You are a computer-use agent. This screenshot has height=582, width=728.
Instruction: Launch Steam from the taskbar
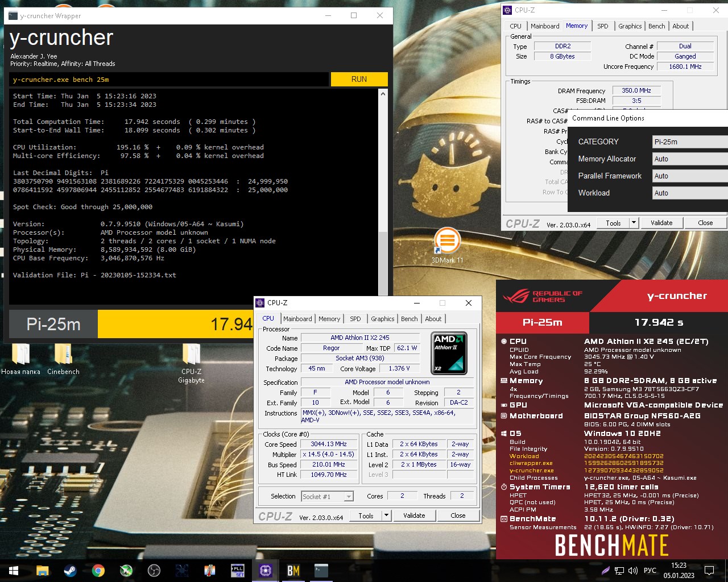pos(70,571)
